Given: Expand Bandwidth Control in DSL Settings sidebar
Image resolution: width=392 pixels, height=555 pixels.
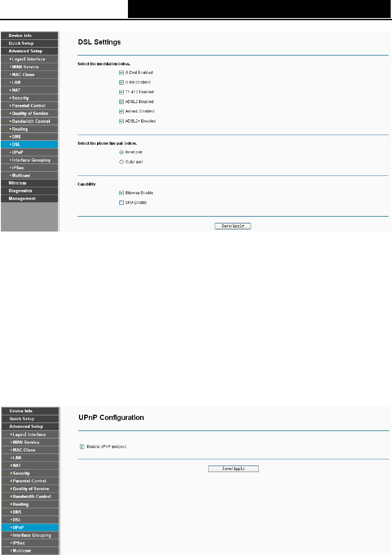Looking at the screenshot, I should point(29,121).
